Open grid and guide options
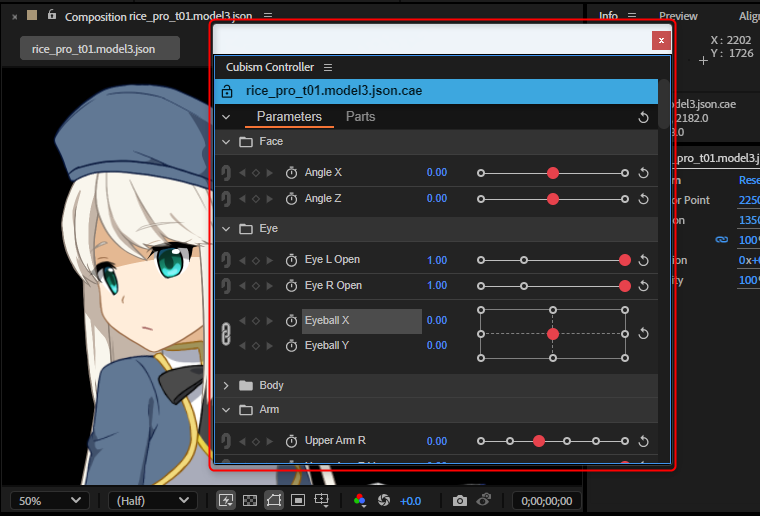 coord(322,500)
